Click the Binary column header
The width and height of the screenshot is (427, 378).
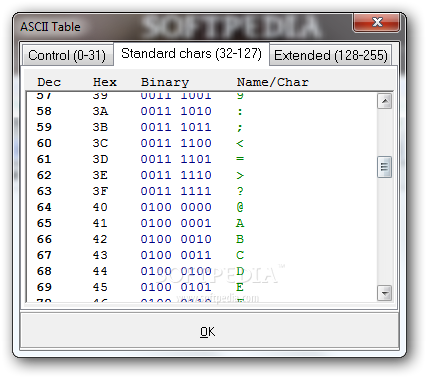coord(165,82)
